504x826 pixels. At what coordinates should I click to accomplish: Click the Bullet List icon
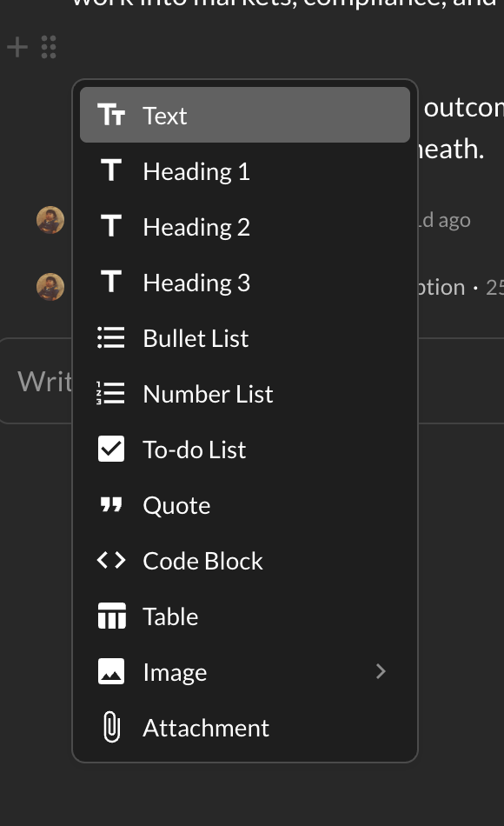(x=111, y=337)
